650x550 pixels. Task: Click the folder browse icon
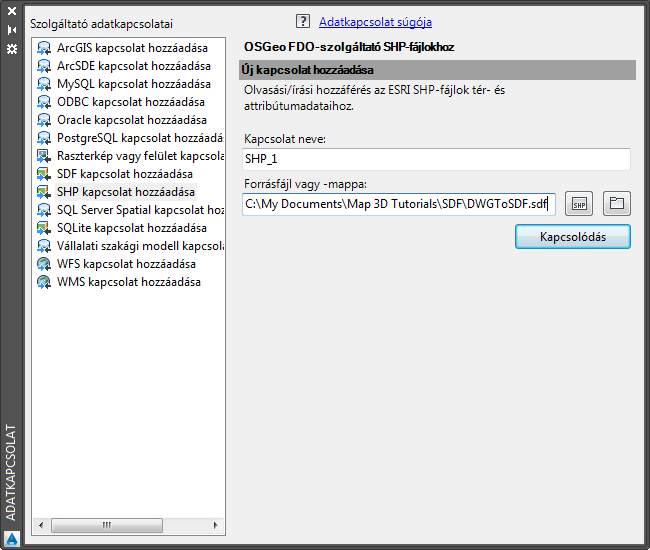(617, 204)
